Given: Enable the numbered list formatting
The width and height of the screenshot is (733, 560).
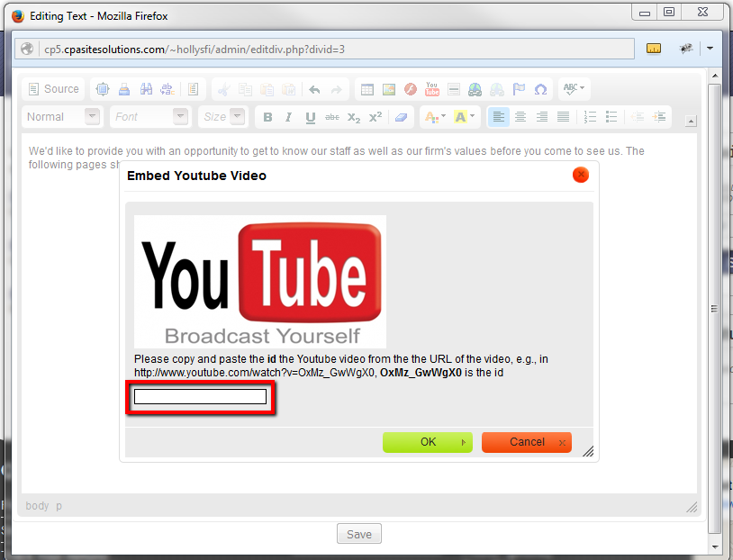Looking at the screenshot, I should tap(590, 117).
